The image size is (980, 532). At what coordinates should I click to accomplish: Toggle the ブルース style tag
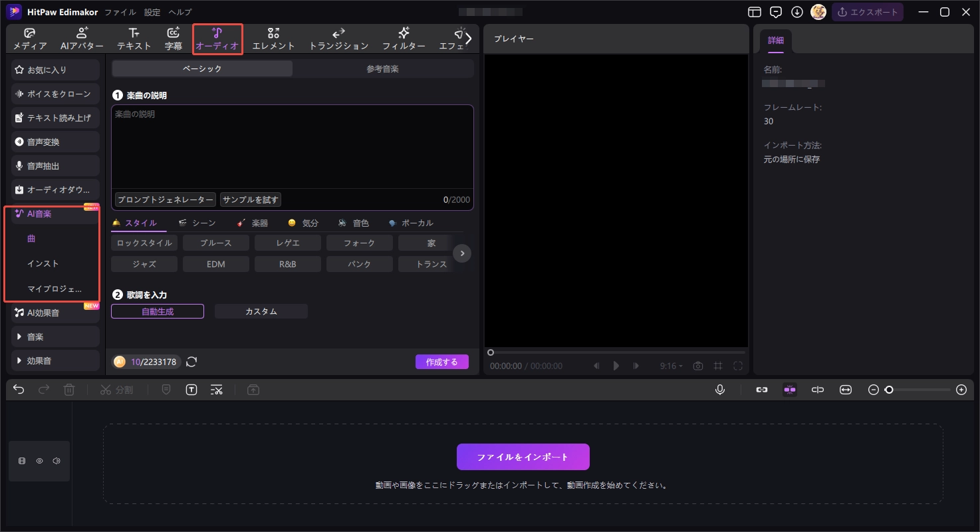tap(216, 243)
